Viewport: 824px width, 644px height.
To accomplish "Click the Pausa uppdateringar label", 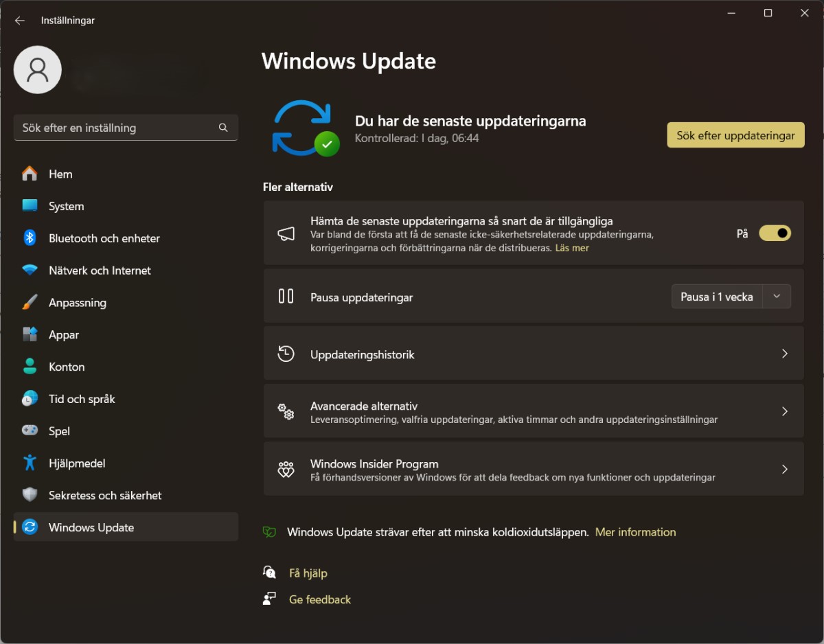I will coord(362,297).
